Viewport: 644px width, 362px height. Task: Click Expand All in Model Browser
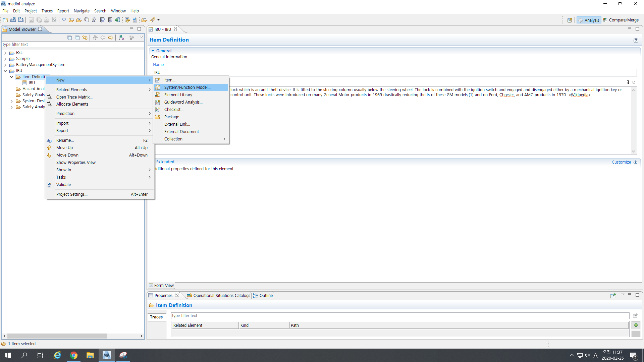point(70,38)
